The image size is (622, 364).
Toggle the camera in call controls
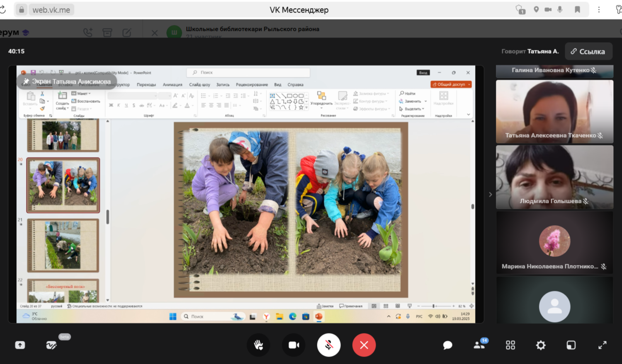[x=294, y=345]
